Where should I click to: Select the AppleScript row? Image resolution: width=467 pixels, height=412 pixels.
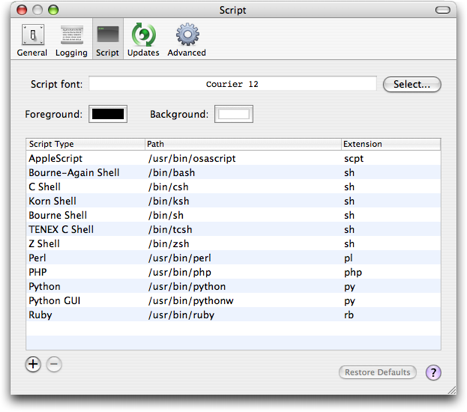point(233,158)
